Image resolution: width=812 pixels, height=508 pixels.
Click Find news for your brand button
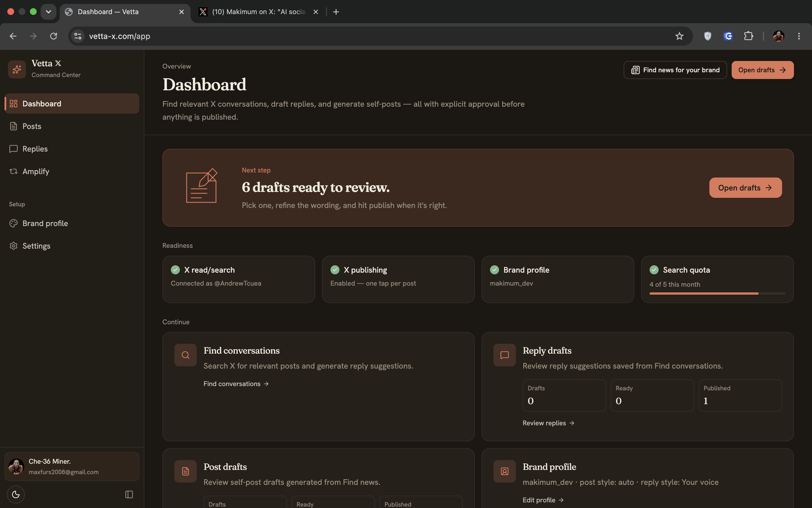(x=675, y=70)
